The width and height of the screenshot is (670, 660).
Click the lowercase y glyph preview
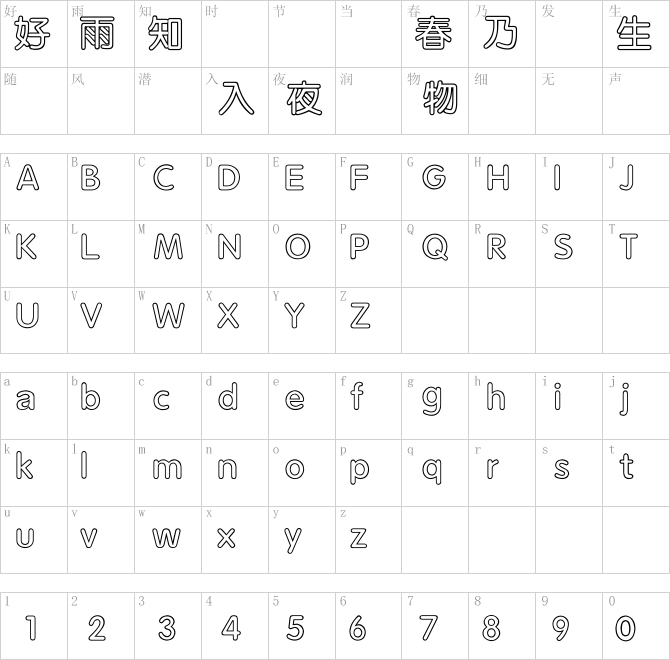293,540
